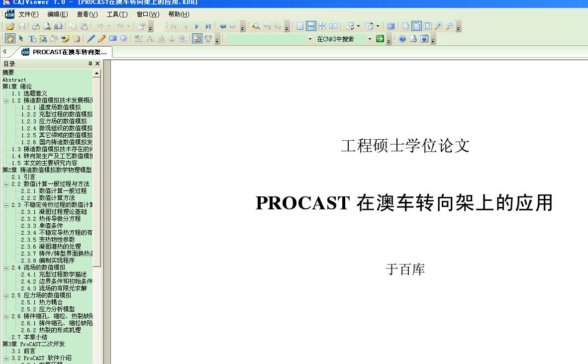Click the blue help question icon

pyautogui.click(x=402, y=39)
